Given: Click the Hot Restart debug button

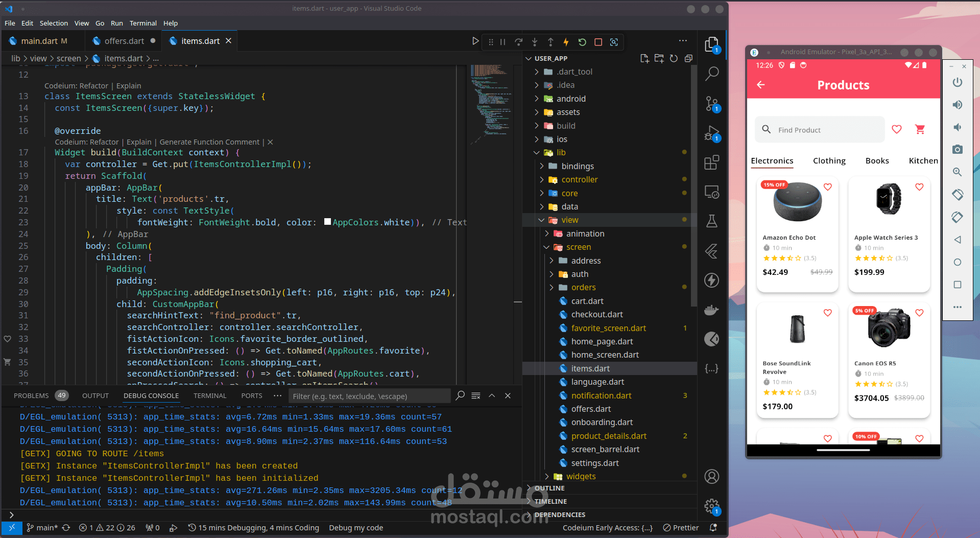Looking at the screenshot, I should click(x=582, y=42).
